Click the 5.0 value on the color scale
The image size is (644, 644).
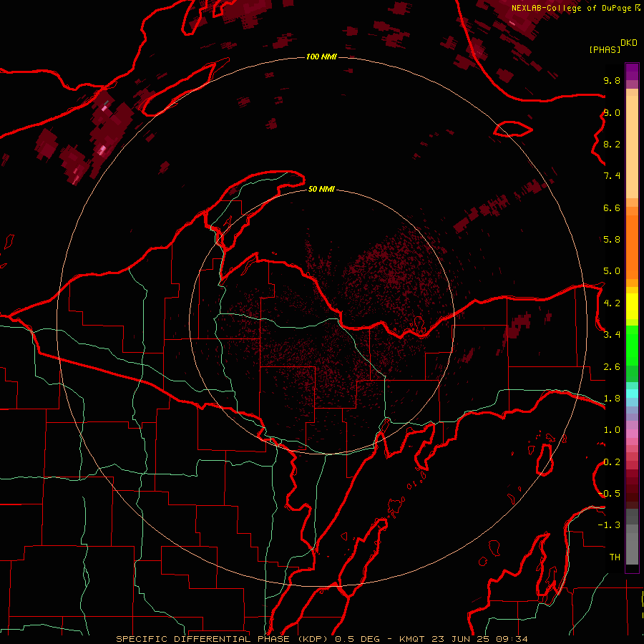tap(612, 271)
